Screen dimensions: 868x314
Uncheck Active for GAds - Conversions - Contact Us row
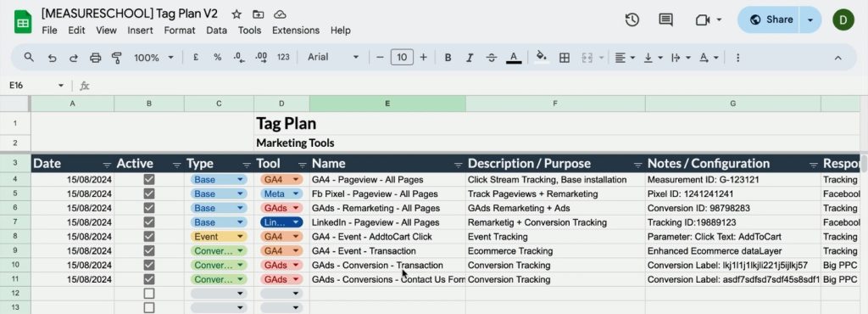[148, 279]
